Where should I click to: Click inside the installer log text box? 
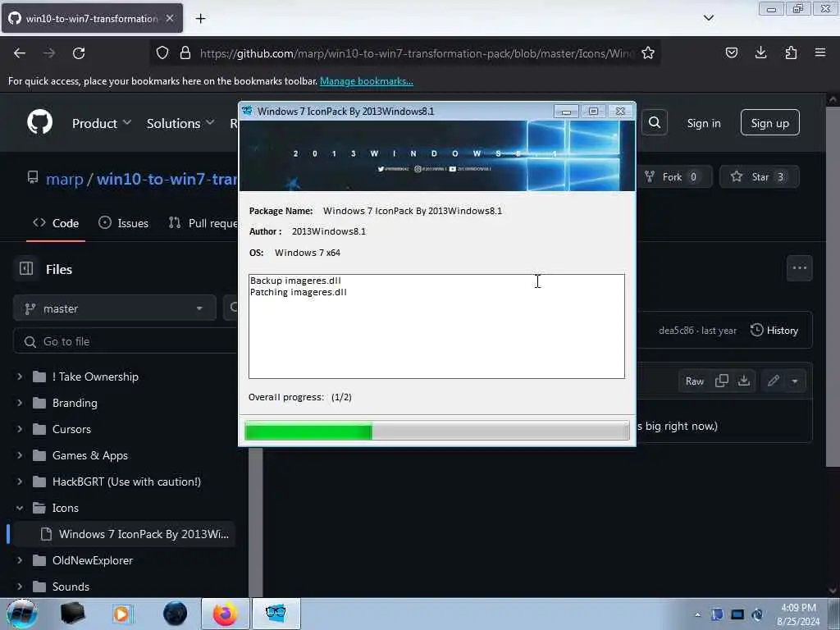pos(436,326)
